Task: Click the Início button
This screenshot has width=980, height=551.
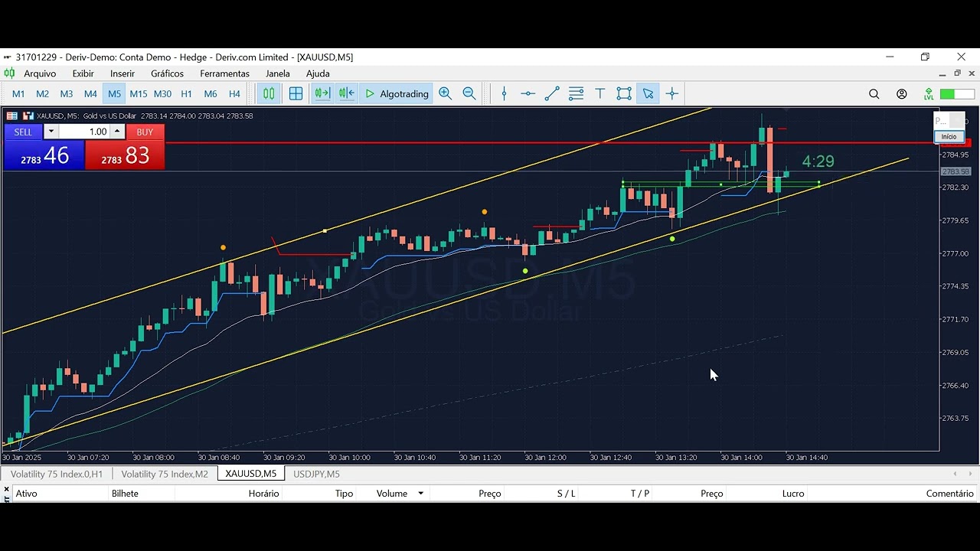Action: coord(949,136)
